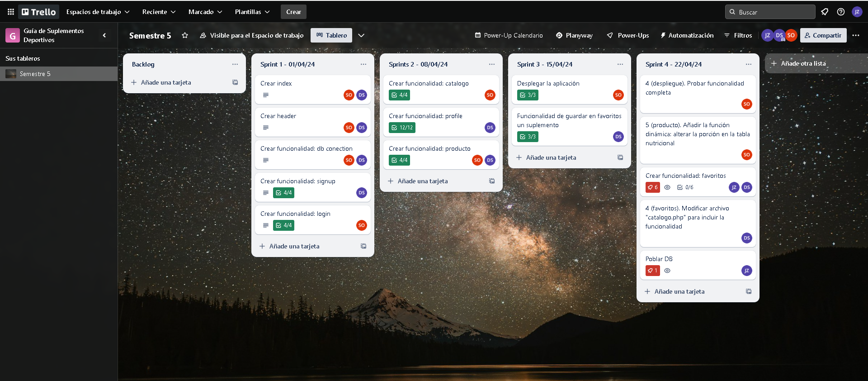This screenshot has width=868, height=381.
Task: Open Automatización menu
Action: [x=687, y=35]
